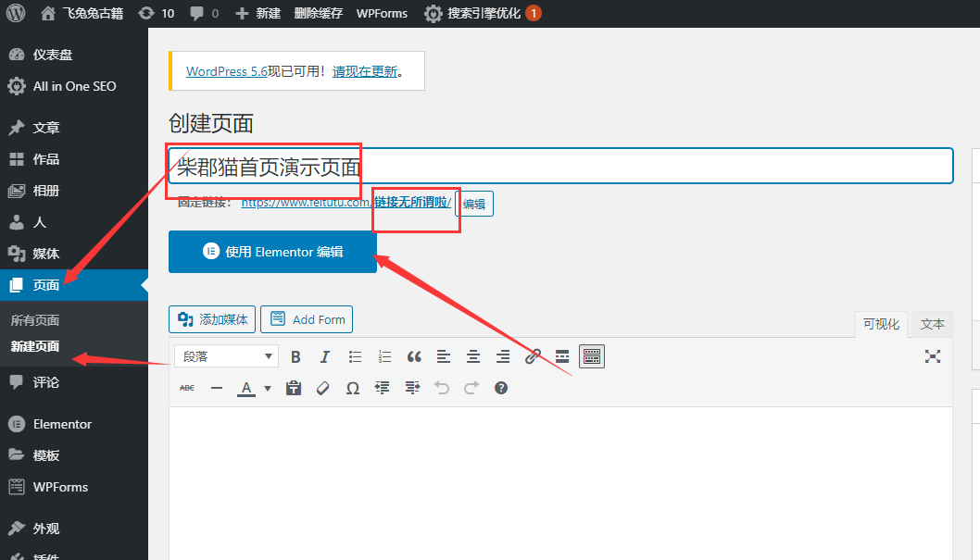Open 相册 in the sidebar
This screenshot has height=560, width=980.
tap(74, 191)
